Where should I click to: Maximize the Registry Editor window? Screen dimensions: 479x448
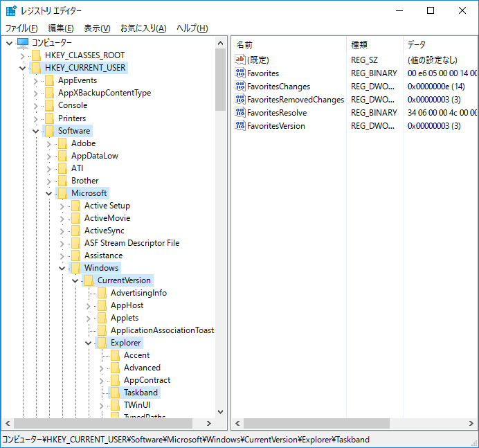tap(431, 10)
